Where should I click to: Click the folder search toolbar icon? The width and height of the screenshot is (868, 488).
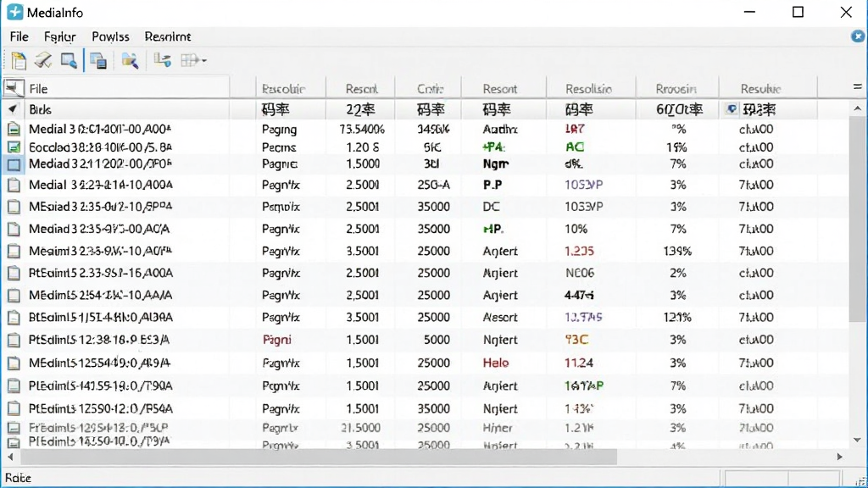tap(130, 60)
